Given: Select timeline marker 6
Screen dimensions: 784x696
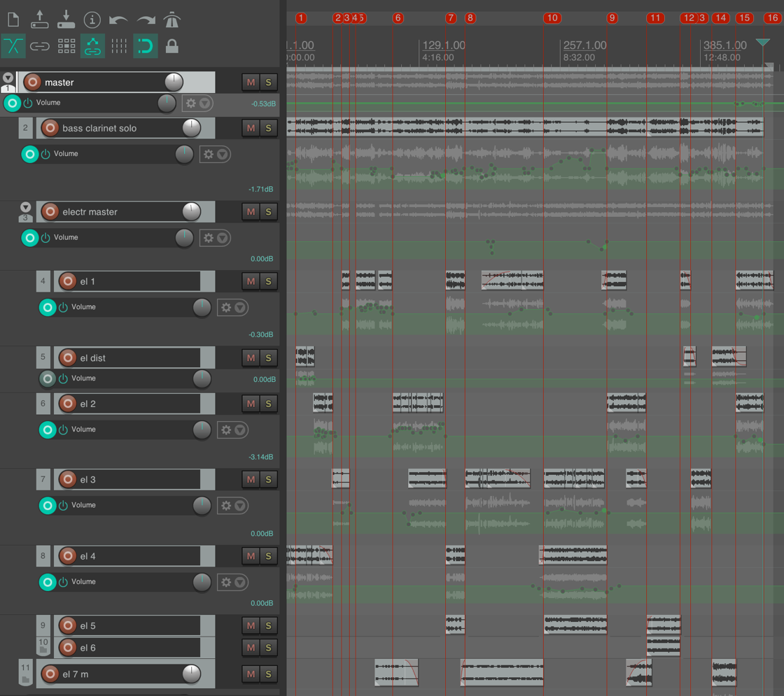Looking at the screenshot, I should coord(398,18).
